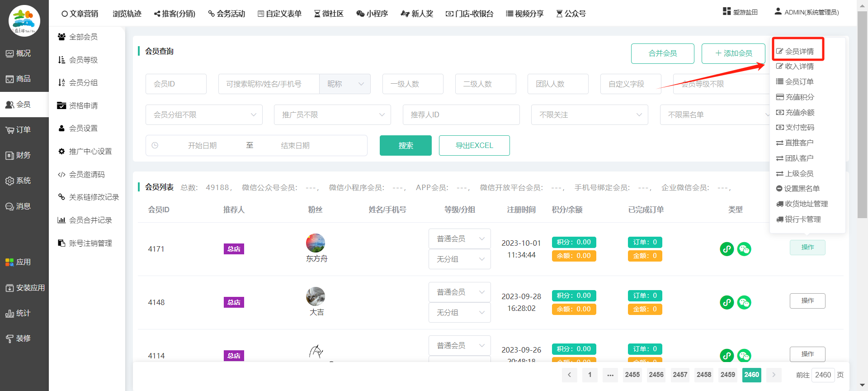Click the WeChat icon for member 4148

(744, 302)
